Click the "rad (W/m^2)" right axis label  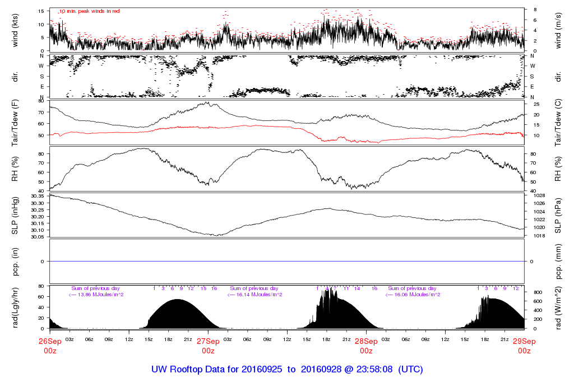click(559, 307)
